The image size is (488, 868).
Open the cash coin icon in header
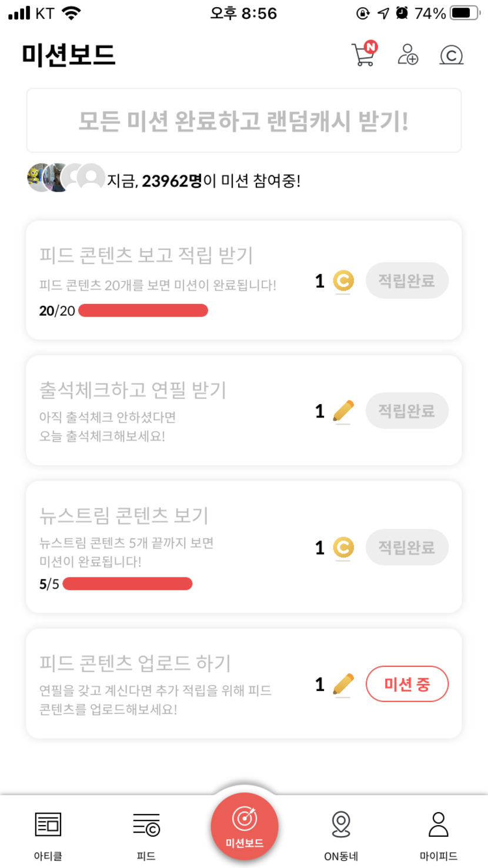[451, 55]
